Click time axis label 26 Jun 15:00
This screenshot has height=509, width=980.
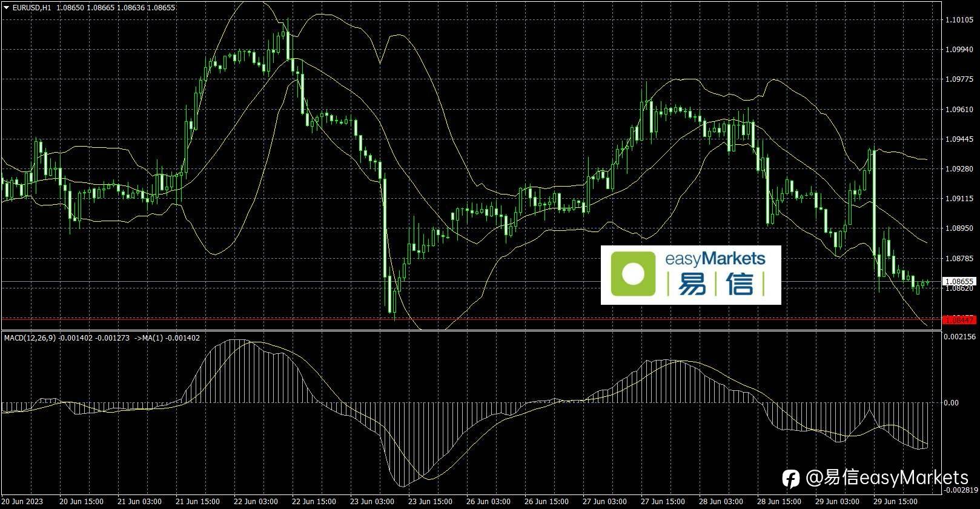point(546,502)
